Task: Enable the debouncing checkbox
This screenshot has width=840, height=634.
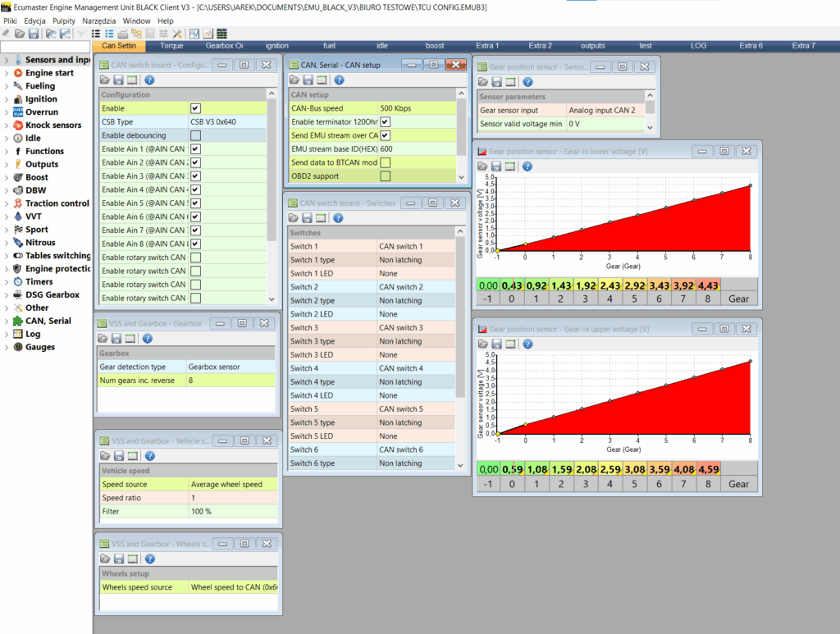Action: coord(195,135)
